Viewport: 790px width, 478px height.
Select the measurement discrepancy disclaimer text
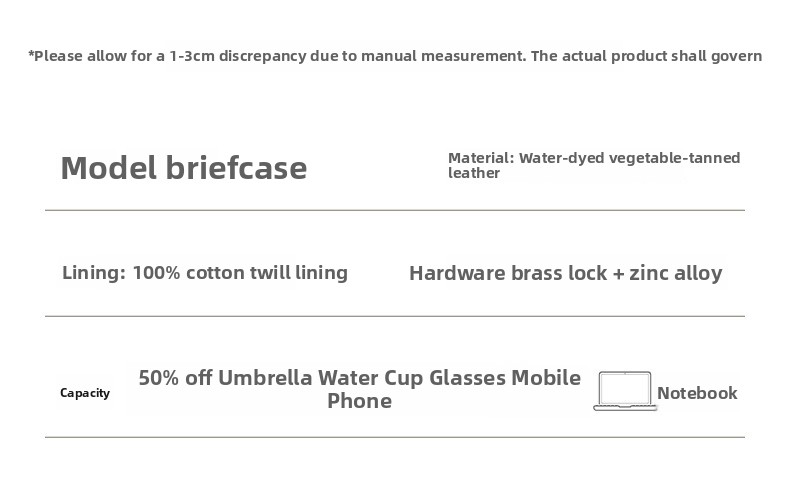coord(395,56)
